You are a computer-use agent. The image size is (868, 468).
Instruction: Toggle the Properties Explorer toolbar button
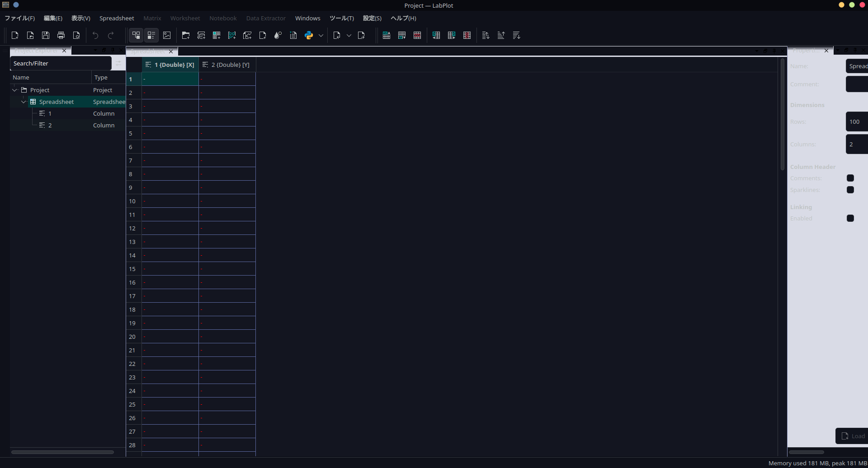pyautogui.click(x=151, y=35)
